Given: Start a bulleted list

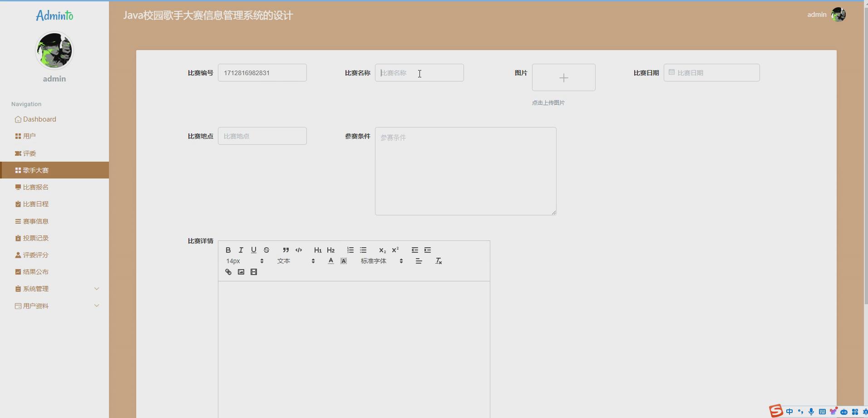Looking at the screenshot, I should pos(363,250).
